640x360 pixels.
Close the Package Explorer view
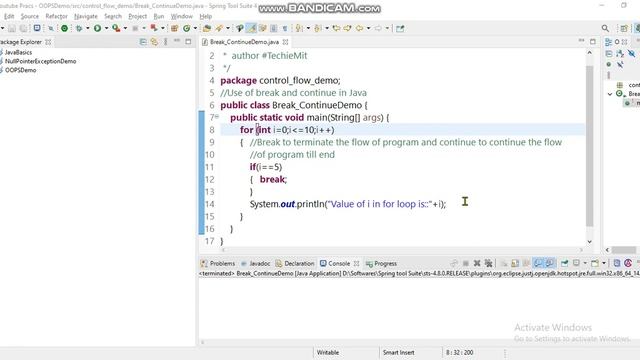48,42
